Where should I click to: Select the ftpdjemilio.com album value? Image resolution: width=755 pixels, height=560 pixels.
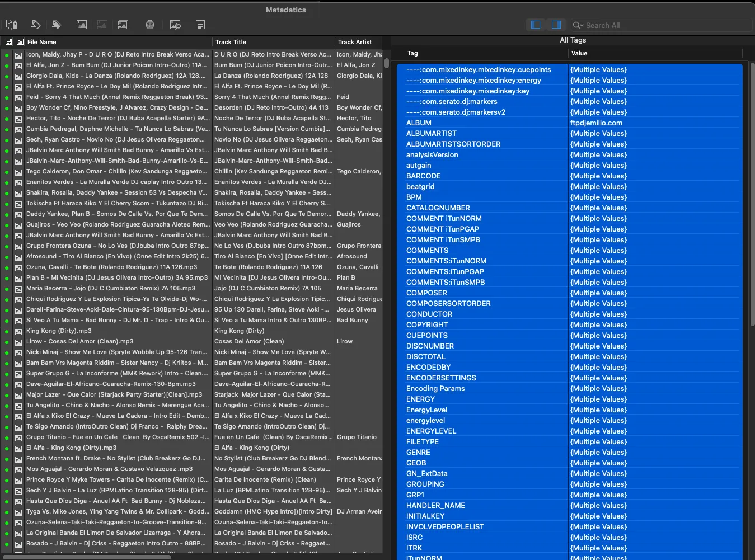[x=596, y=123]
